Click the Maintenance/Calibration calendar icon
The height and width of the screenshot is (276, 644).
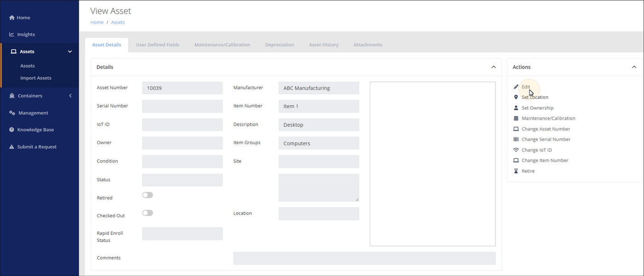pos(516,118)
